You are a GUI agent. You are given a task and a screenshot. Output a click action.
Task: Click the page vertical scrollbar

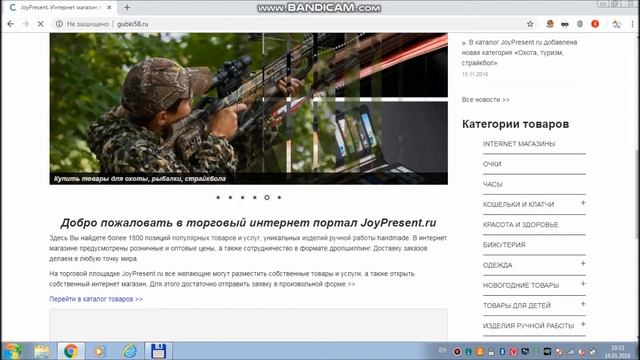click(637, 195)
